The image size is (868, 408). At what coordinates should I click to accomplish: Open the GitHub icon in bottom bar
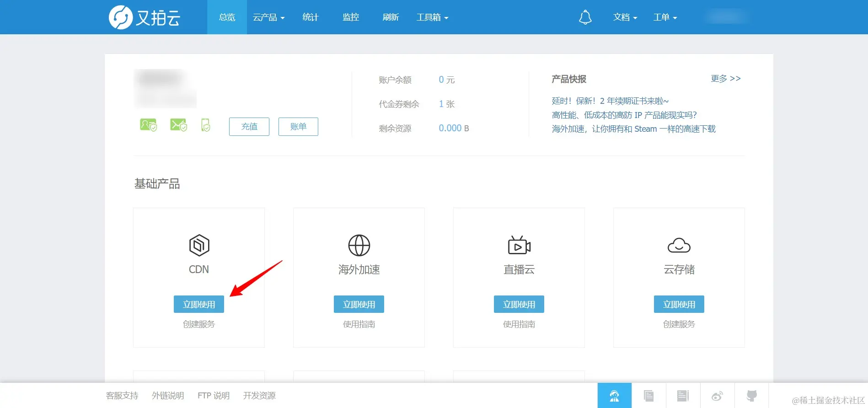pos(751,396)
